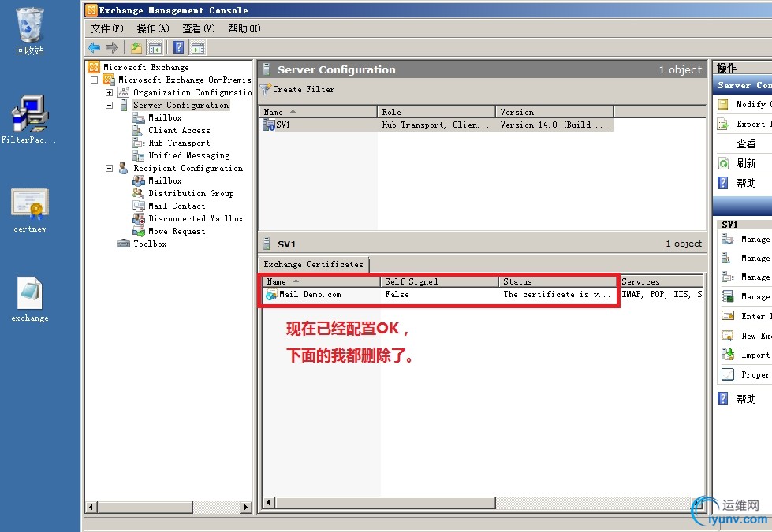This screenshot has width=772, height=532.
Task: Click the Toolbox icon in the tree
Action: coord(124,244)
